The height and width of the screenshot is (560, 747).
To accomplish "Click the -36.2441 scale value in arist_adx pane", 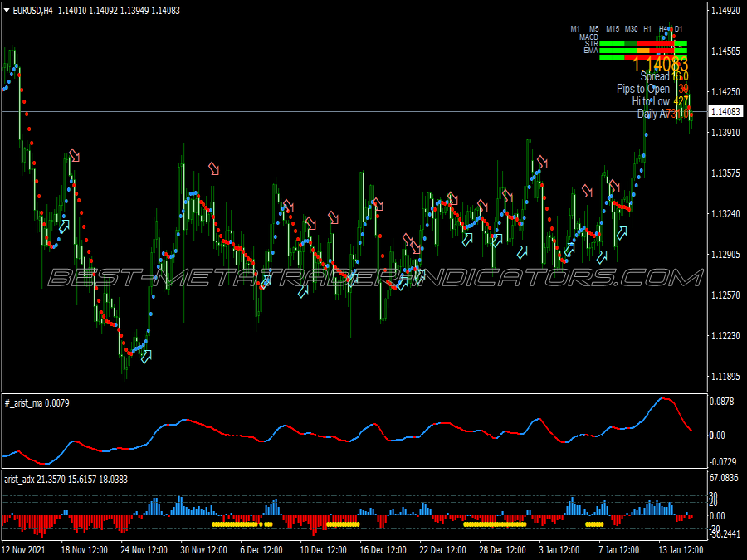I will 725,534.
